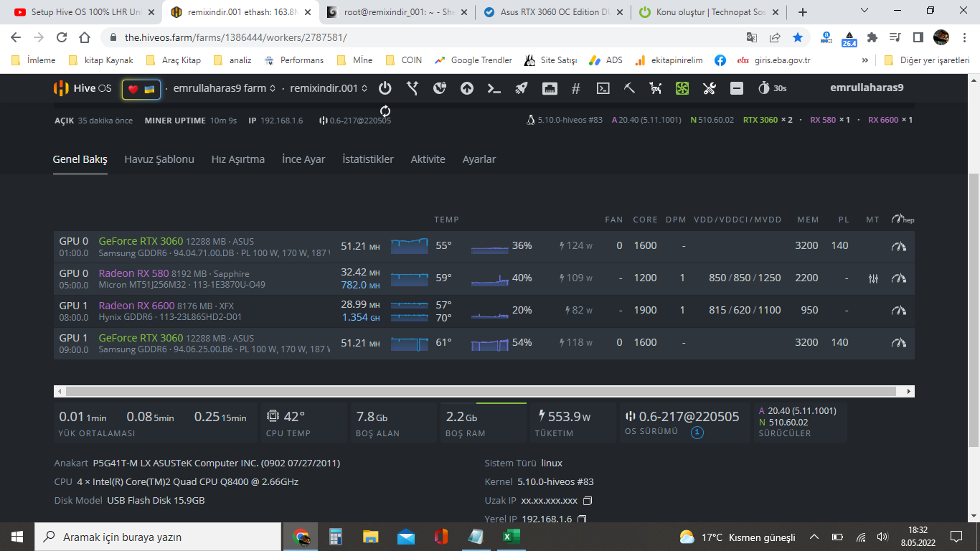Click the Radeon RX 6600 GPU name
980x551 pixels.
point(136,306)
